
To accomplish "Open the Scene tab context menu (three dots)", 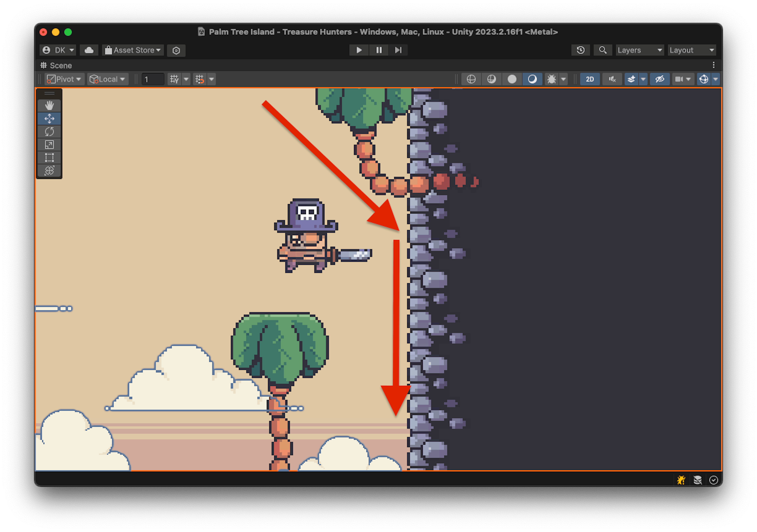I will pos(714,65).
